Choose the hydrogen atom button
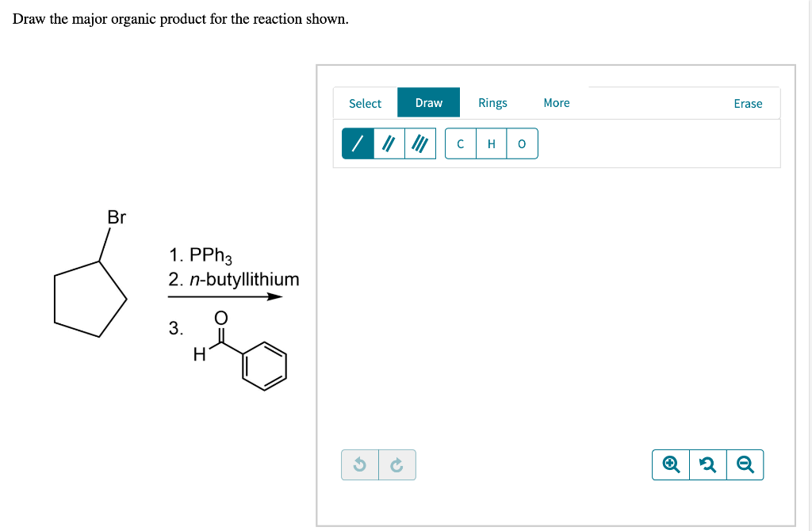 pos(492,143)
